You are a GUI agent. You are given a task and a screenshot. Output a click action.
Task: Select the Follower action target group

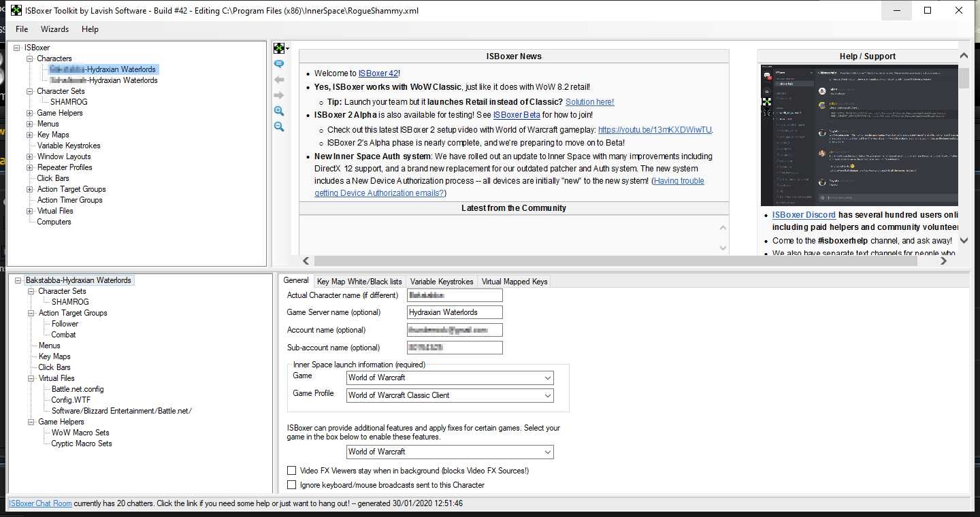pyautogui.click(x=65, y=324)
